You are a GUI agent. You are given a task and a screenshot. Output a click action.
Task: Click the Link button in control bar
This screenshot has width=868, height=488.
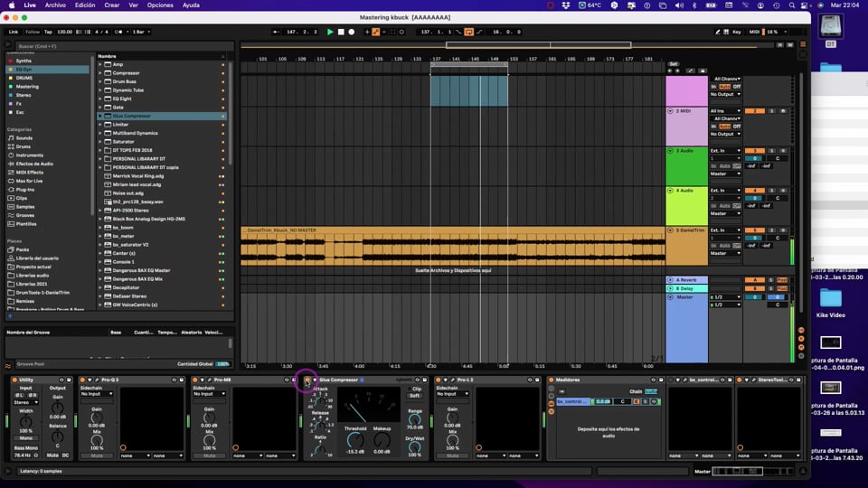tap(14, 33)
